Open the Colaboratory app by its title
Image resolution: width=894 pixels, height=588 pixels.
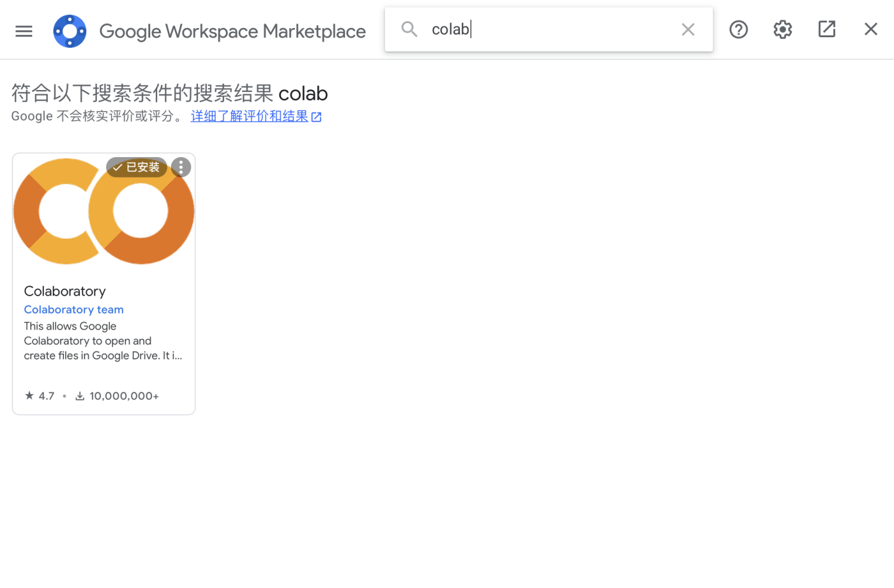(65, 291)
